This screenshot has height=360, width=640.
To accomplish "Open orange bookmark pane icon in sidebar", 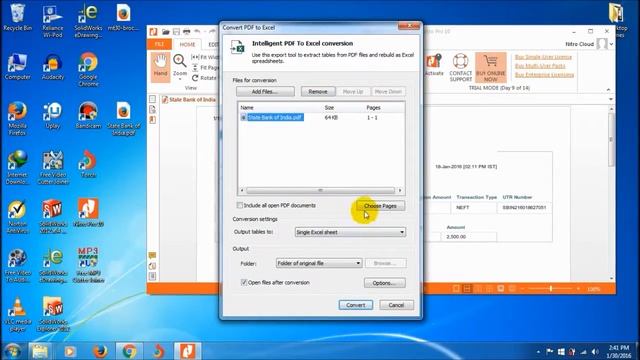I will coord(153,120).
